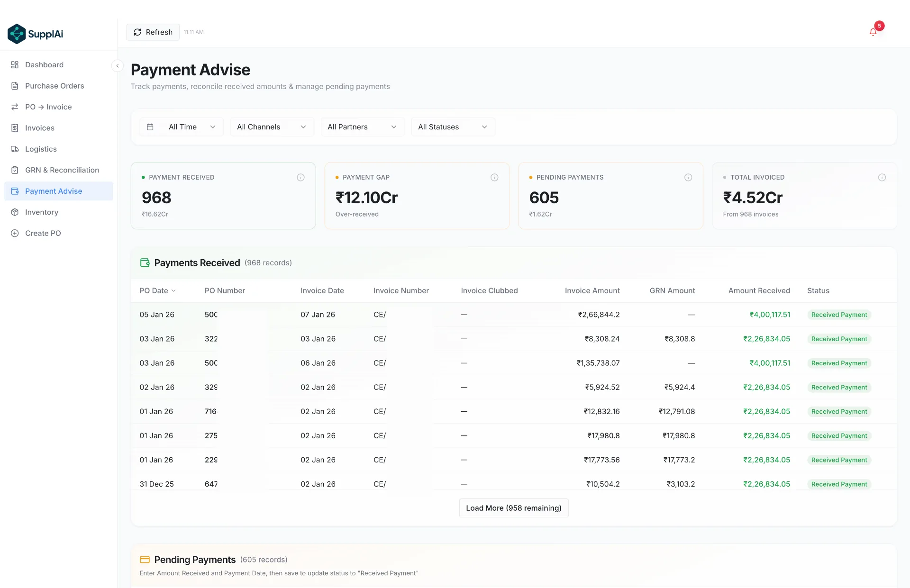Click the Inventory box icon
This screenshot has width=910, height=588.
tap(15, 212)
